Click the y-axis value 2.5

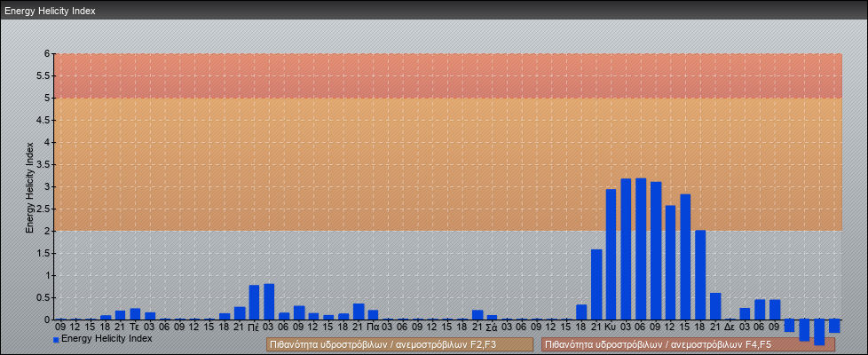(x=44, y=209)
